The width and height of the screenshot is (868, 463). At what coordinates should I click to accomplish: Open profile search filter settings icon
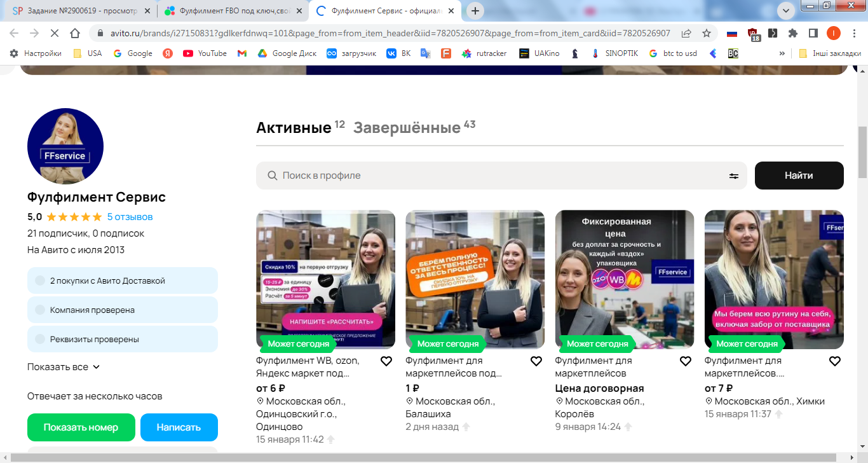point(734,176)
